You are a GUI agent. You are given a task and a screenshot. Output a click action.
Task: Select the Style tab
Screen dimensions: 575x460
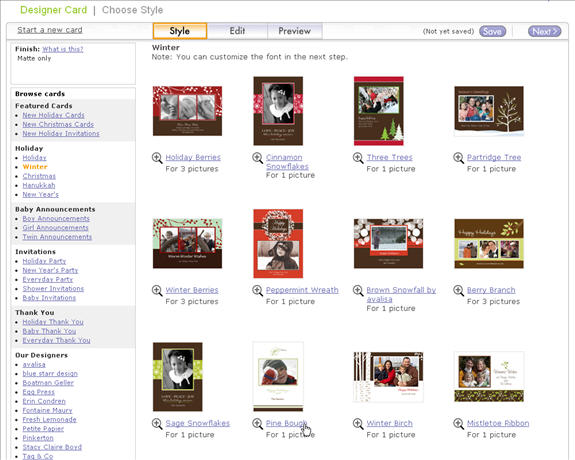click(180, 31)
